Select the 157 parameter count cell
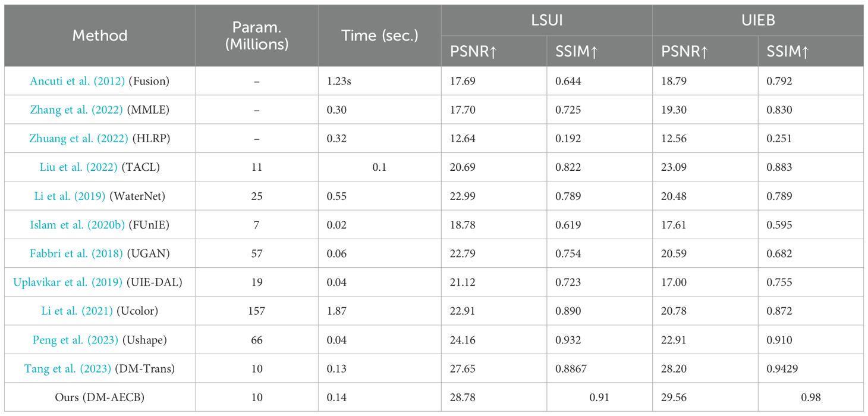Image resolution: width=868 pixels, height=416 pixels. [256, 311]
